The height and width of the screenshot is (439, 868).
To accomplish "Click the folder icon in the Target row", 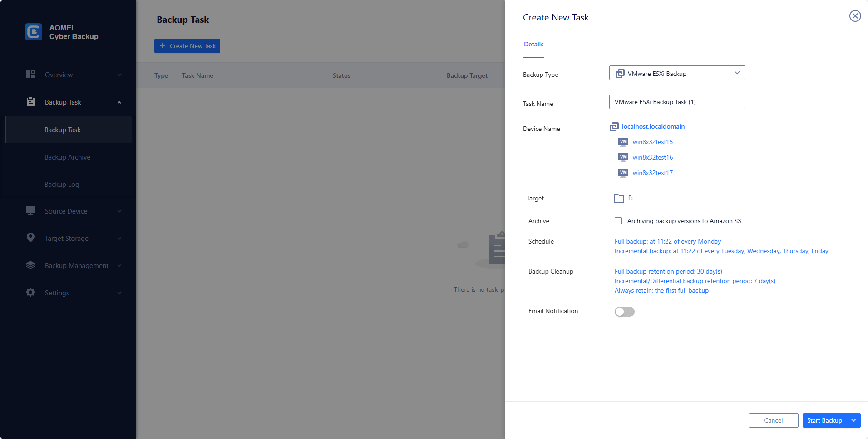I will (x=619, y=198).
